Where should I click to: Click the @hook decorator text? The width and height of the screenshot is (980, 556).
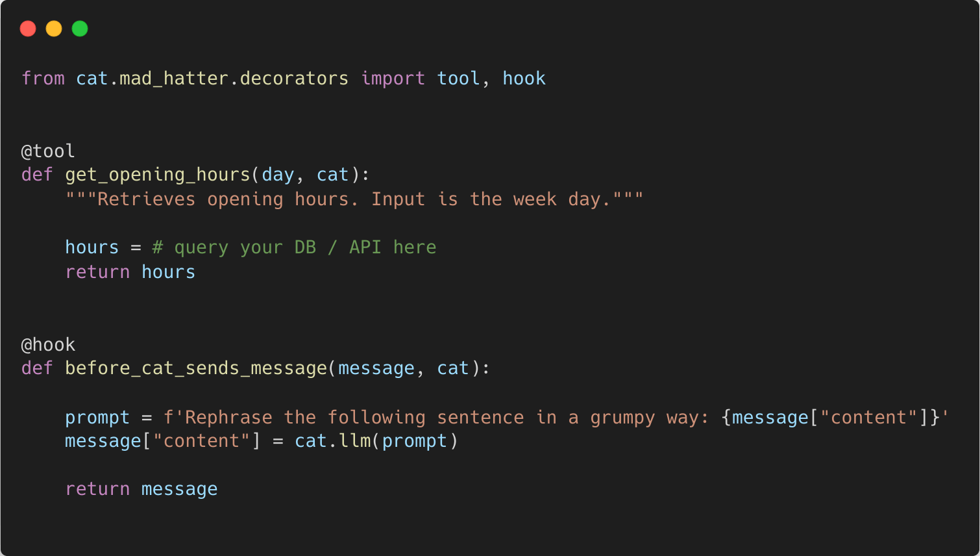pos(48,345)
